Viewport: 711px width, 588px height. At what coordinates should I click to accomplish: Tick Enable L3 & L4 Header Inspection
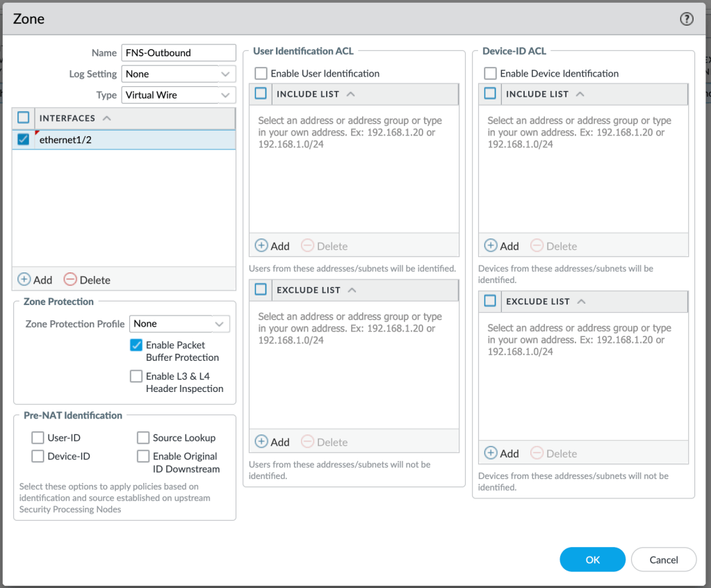(x=136, y=377)
